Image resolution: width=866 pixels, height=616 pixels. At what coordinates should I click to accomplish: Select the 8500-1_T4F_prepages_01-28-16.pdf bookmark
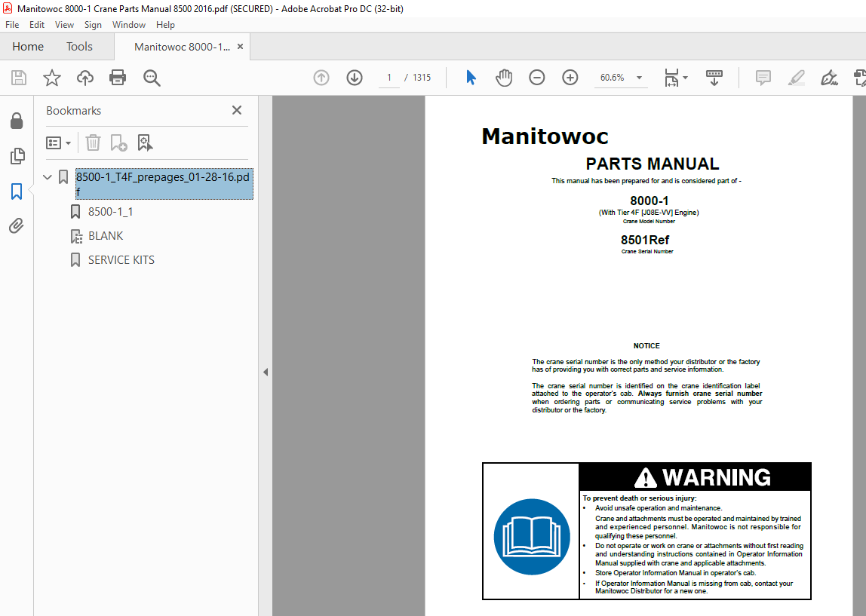pyautogui.click(x=164, y=184)
